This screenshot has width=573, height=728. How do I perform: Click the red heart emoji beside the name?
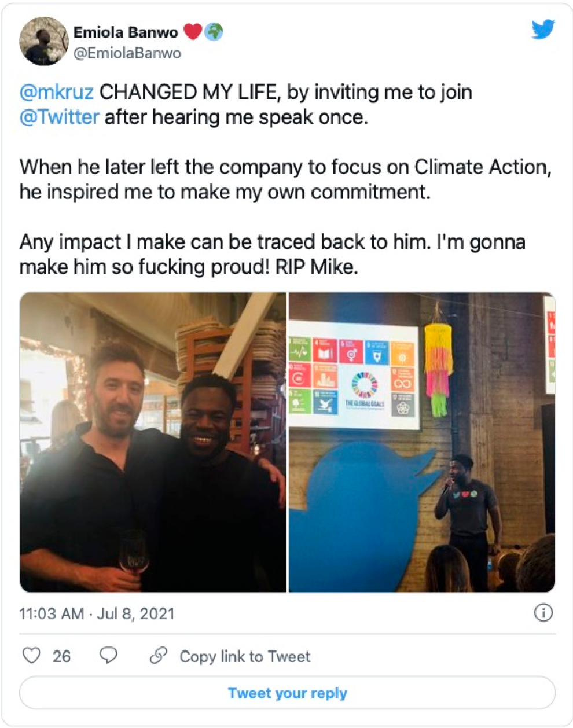(193, 32)
